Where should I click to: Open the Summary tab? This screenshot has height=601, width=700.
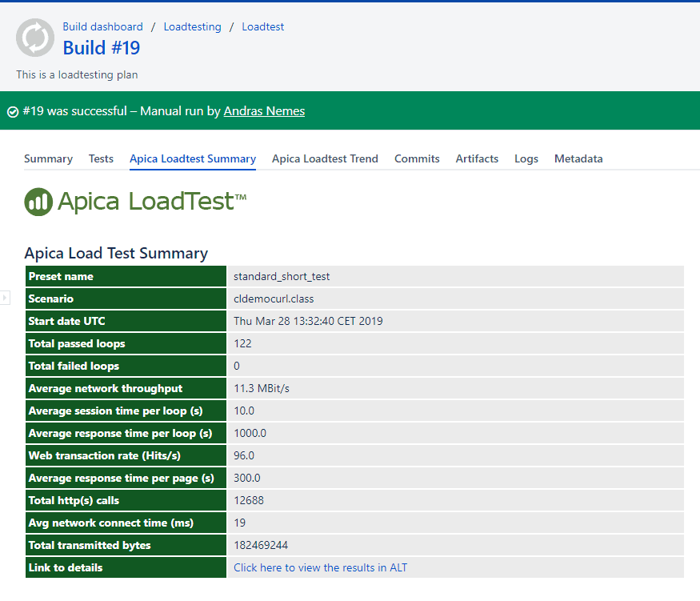tap(48, 158)
